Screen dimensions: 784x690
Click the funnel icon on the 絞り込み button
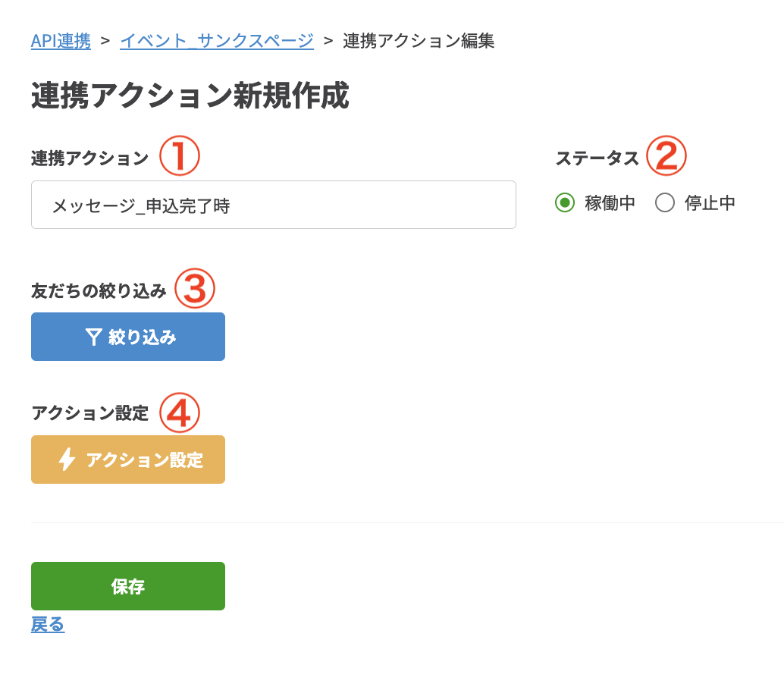pyautogui.click(x=94, y=336)
